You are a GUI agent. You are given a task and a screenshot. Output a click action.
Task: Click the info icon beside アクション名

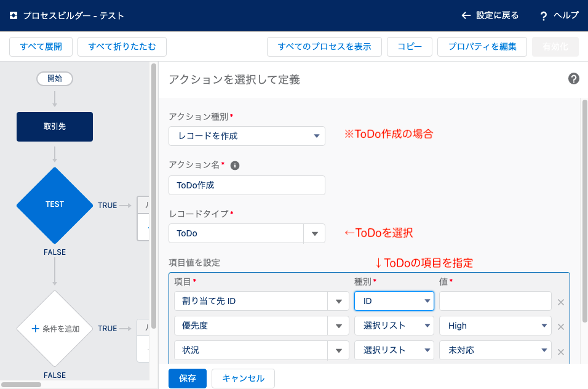point(235,166)
